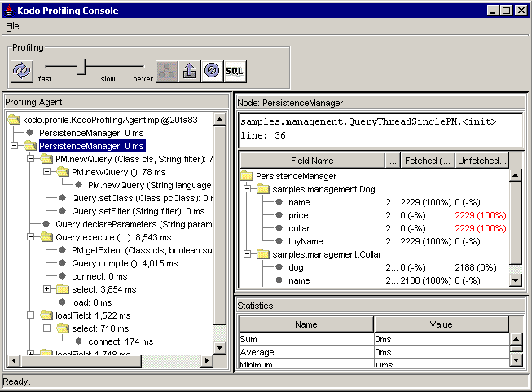532x392 pixels.
Task: Click the profiling refresh rate slider thumb
Action: 81,67
